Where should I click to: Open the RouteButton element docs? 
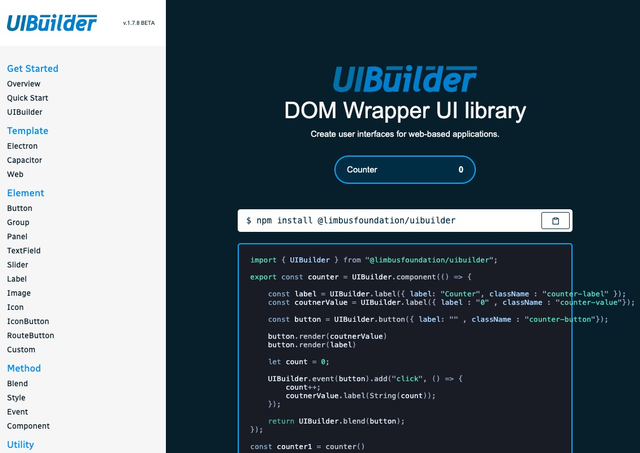(31, 335)
